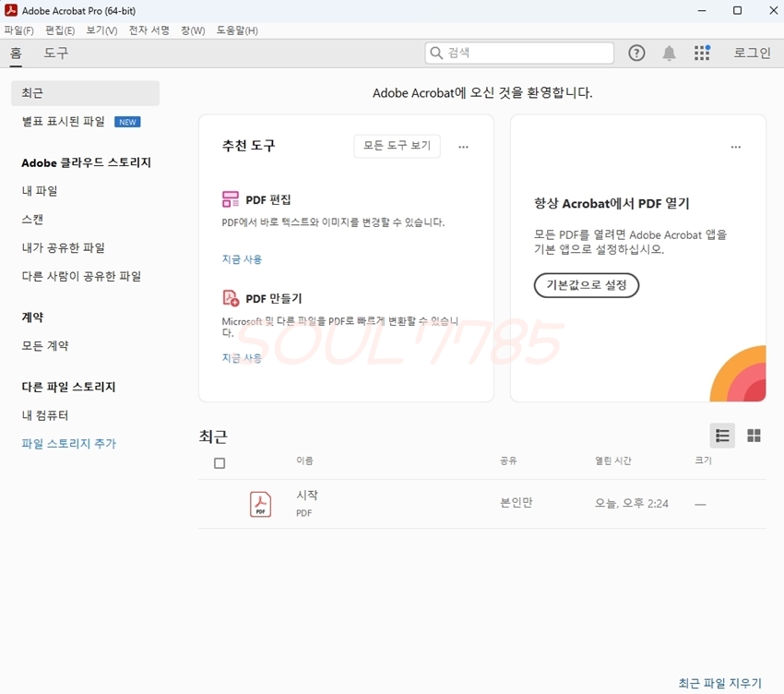
Task: Click the 기본값으로 설정 button
Action: pyautogui.click(x=586, y=285)
